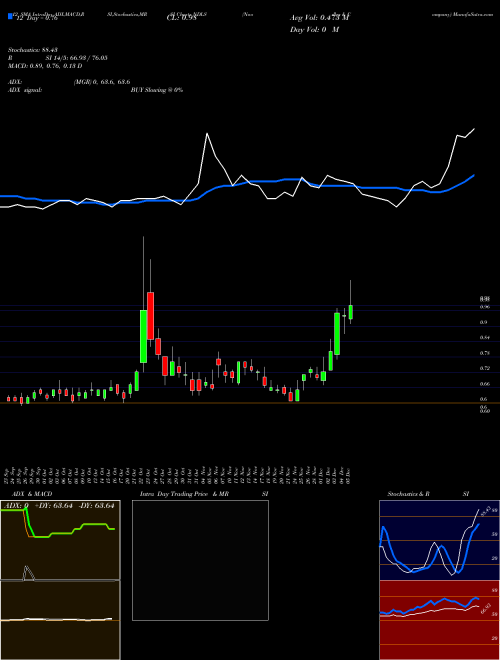Click the 'ADX: 0' readout in the ADX panel
Viewport: 500px width, 660px height.
coord(16,506)
